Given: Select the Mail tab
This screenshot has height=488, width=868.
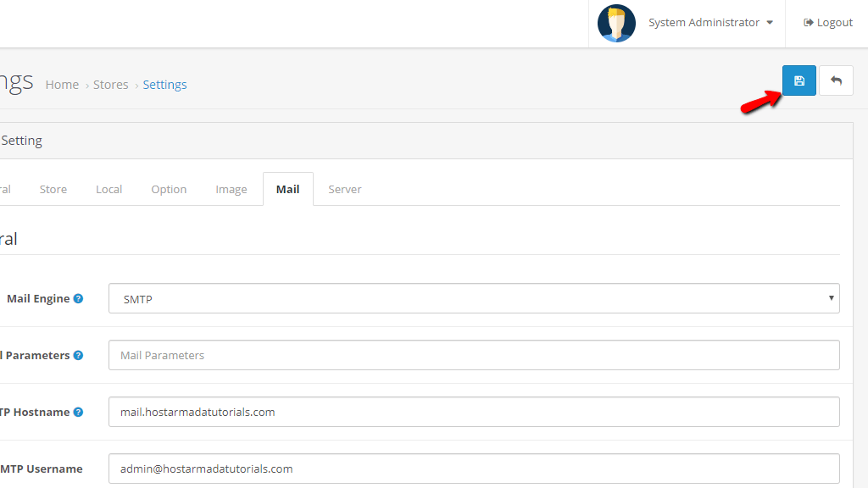Looking at the screenshot, I should (x=287, y=189).
